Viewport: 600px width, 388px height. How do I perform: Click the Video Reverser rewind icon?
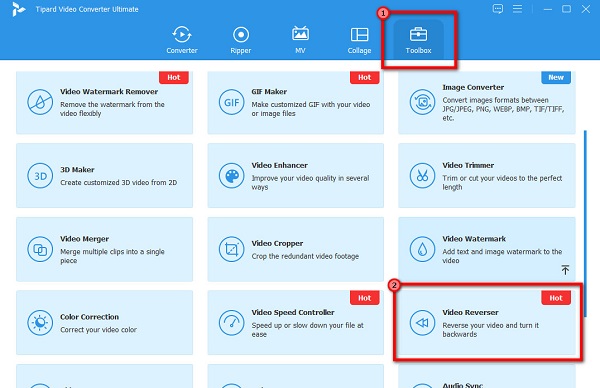(422, 323)
